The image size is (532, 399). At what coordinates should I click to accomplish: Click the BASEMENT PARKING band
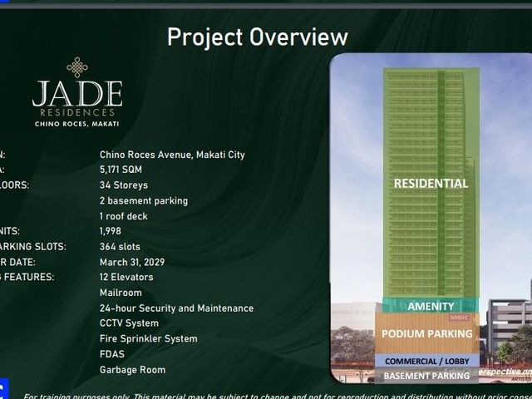[x=426, y=376]
